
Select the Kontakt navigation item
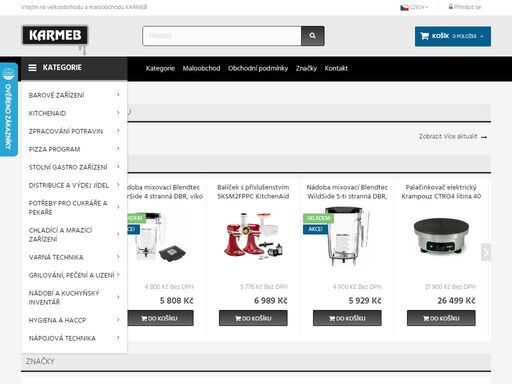click(x=336, y=69)
